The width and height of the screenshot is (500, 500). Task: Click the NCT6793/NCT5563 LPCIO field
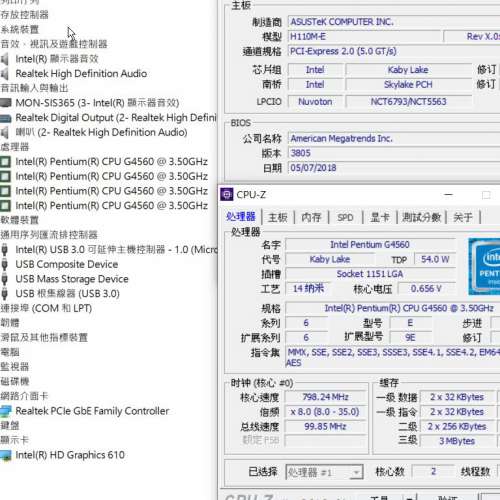pos(409,102)
